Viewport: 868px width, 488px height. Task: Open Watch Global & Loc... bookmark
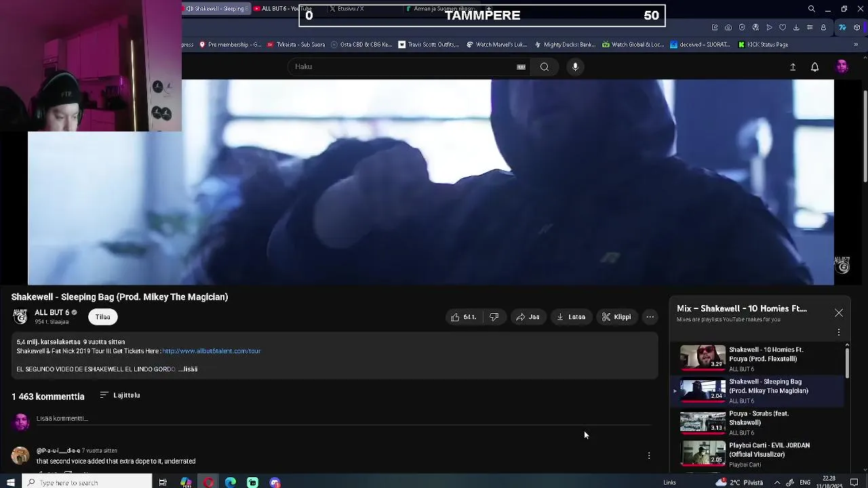coord(633,45)
